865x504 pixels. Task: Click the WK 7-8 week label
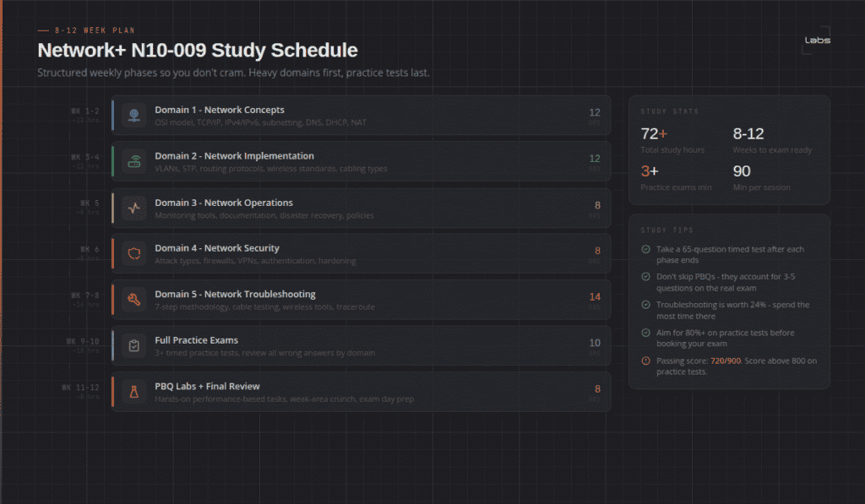click(x=85, y=295)
